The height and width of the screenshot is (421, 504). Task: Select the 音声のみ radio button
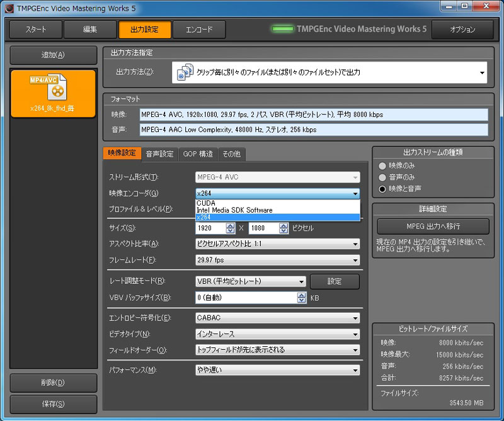pyautogui.click(x=382, y=177)
